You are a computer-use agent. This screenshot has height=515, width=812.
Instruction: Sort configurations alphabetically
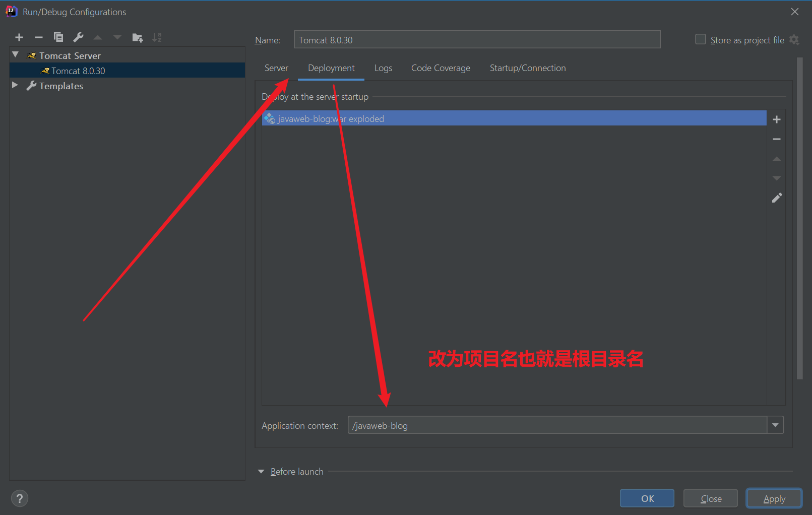pos(157,37)
